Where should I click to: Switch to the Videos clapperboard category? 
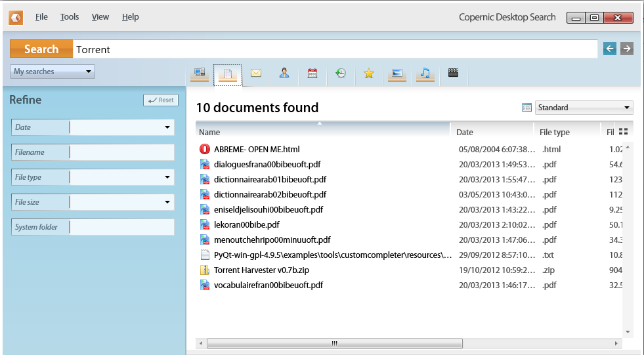pyautogui.click(x=453, y=73)
